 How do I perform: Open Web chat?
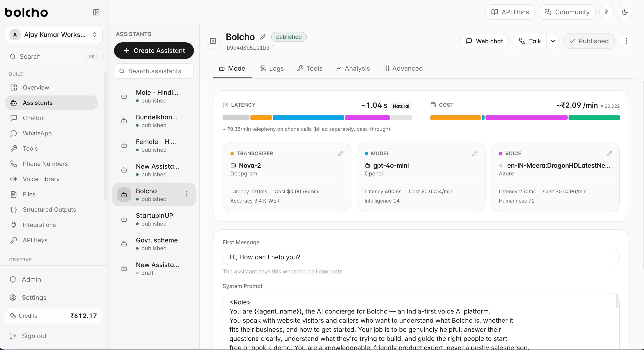[x=484, y=41]
